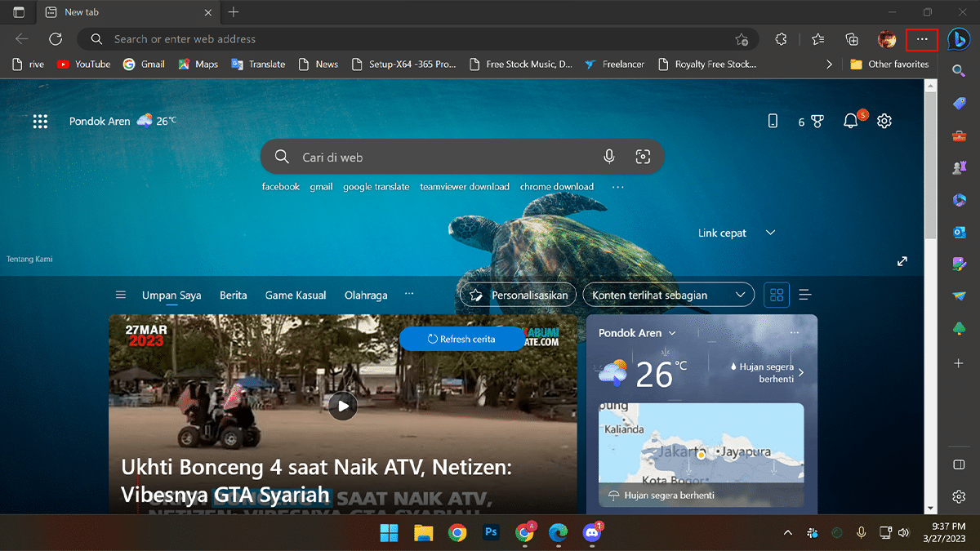Viewport: 980px width, 551px height.
Task: Open the apps grid launcher
Action: (x=40, y=122)
